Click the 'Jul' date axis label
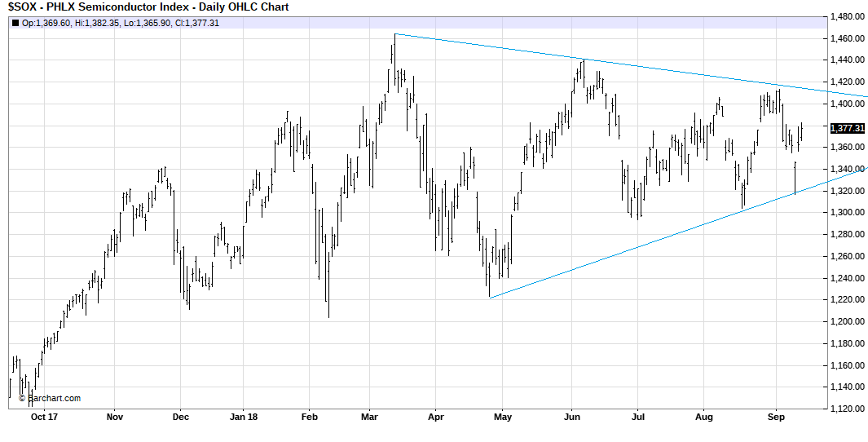Viewport: 868px width, 442px height. (x=637, y=417)
